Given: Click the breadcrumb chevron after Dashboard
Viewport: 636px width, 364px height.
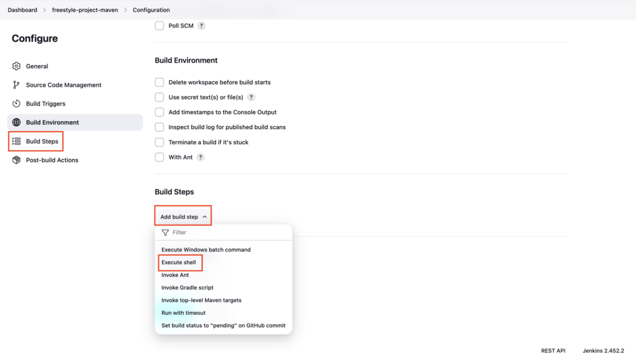Looking at the screenshot, I should click(45, 10).
